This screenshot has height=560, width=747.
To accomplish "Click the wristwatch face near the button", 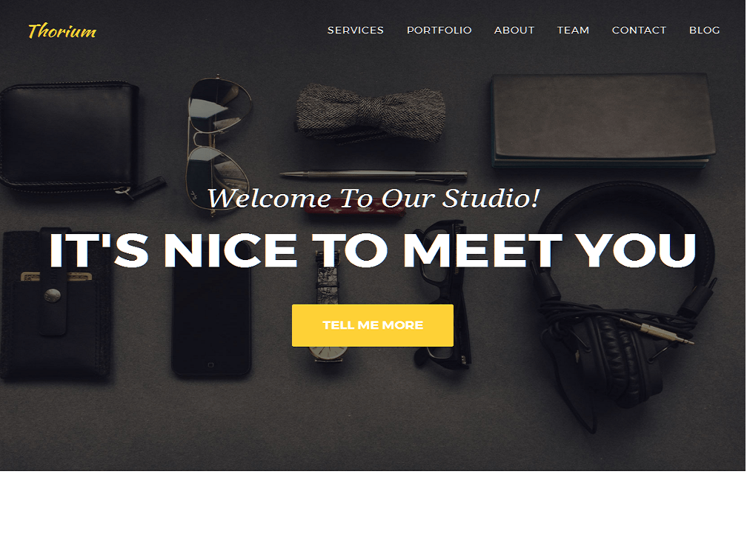I will click(x=328, y=353).
